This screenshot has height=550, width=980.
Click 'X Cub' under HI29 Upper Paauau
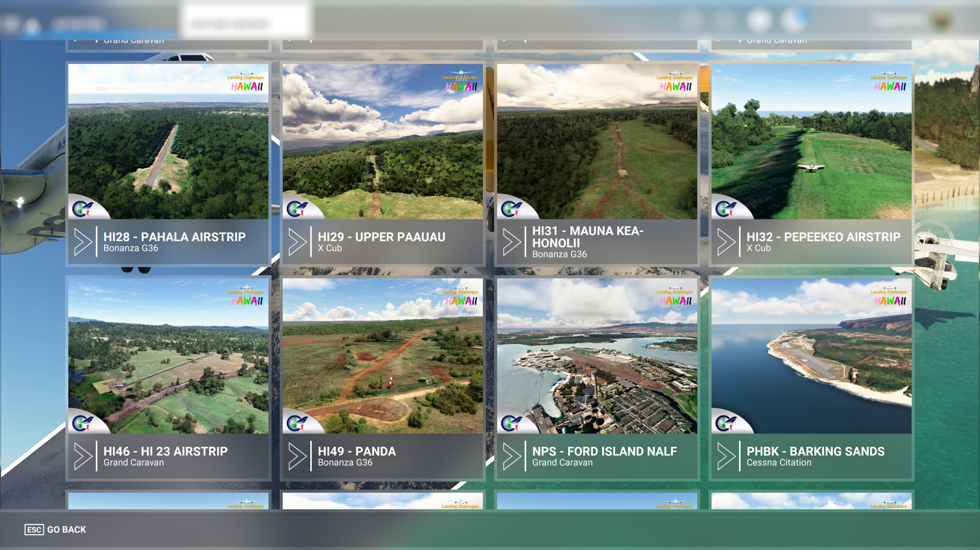point(330,248)
